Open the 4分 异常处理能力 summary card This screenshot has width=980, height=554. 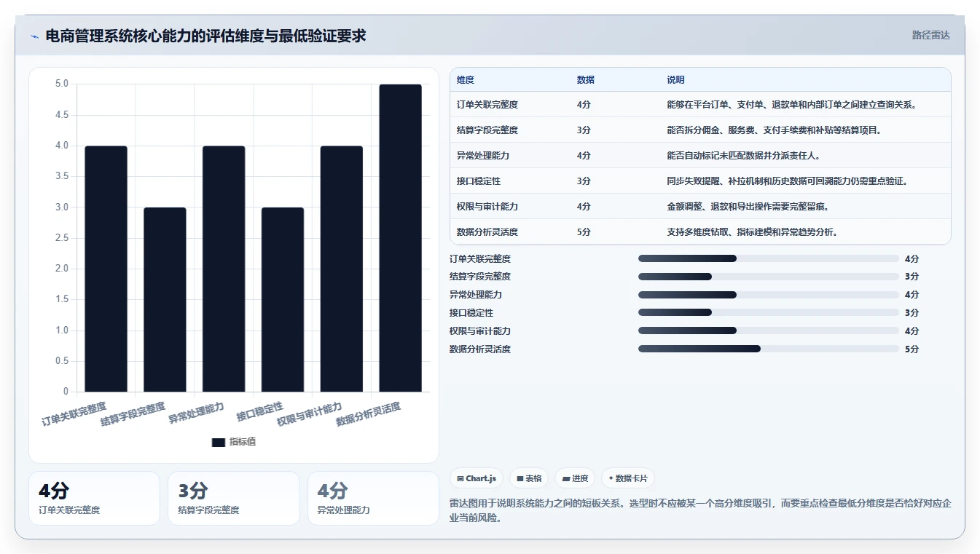point(373,498)
